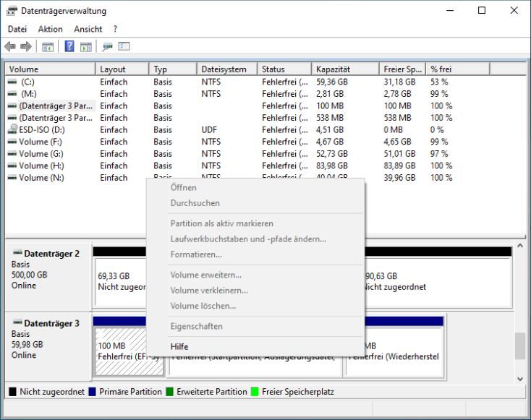Select the 90,63 GB Nicht zugeordnet region

[x=438, y=276]
